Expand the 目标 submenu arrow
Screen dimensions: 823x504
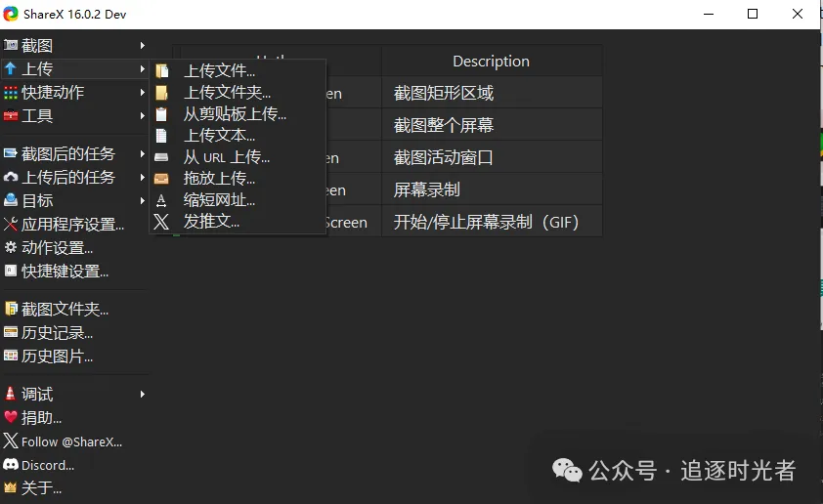click(143, 200)
